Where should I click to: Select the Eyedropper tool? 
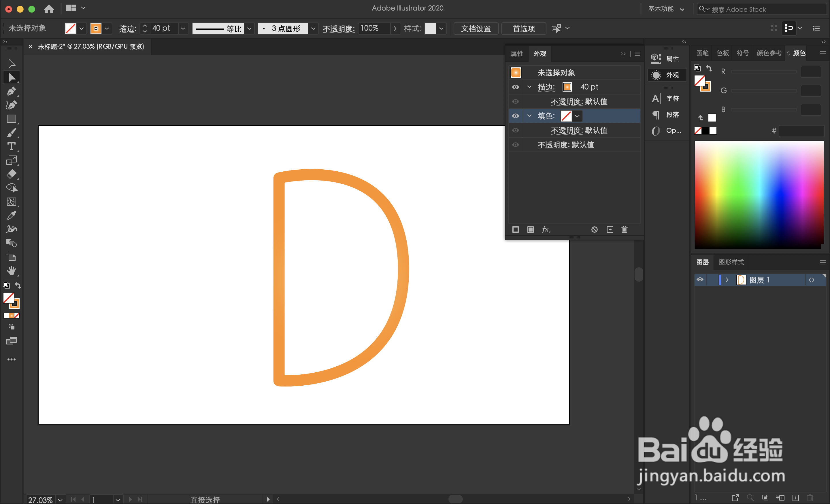[x=12, y=215]
